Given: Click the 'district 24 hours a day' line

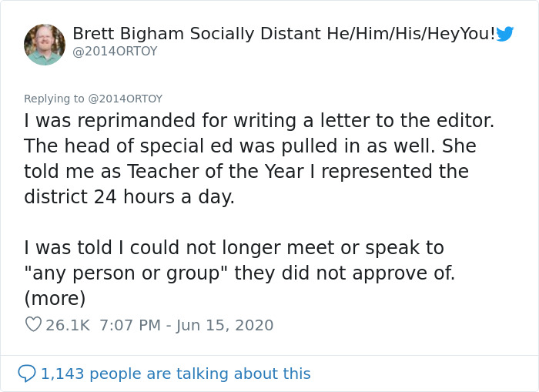Looking at the screenshot, I should point(129,196).
